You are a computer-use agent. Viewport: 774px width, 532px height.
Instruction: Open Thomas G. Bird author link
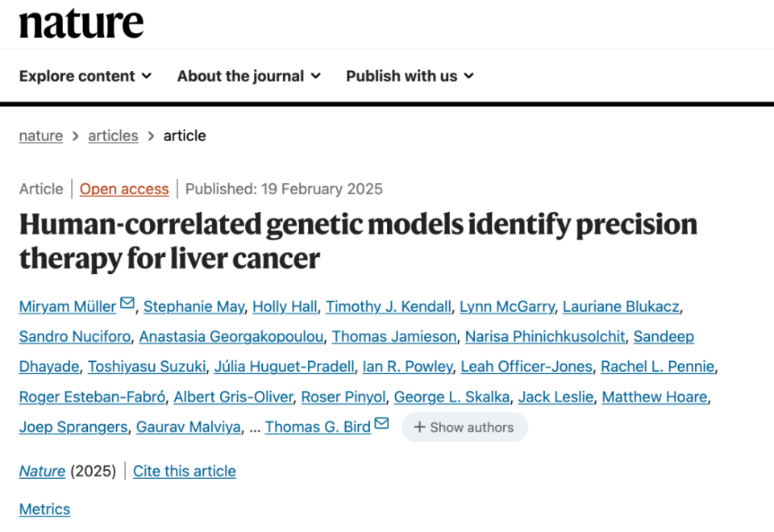coord(318,427)
